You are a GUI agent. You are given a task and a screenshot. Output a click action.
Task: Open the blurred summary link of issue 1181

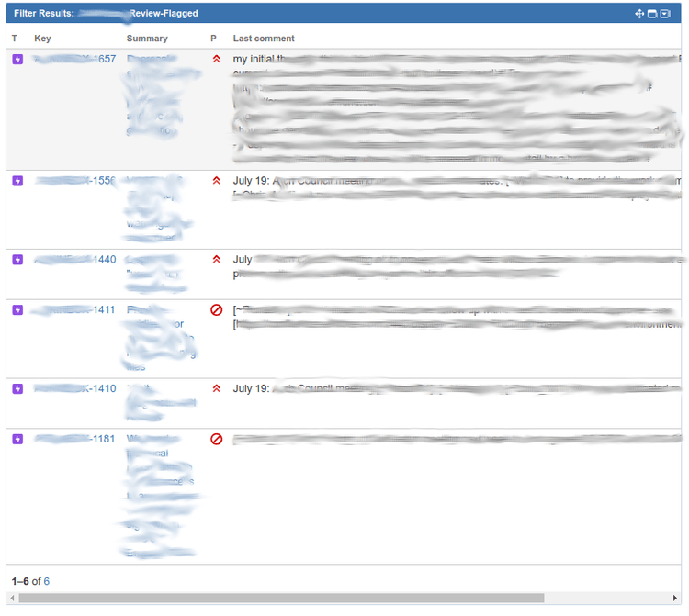(161, 498)
